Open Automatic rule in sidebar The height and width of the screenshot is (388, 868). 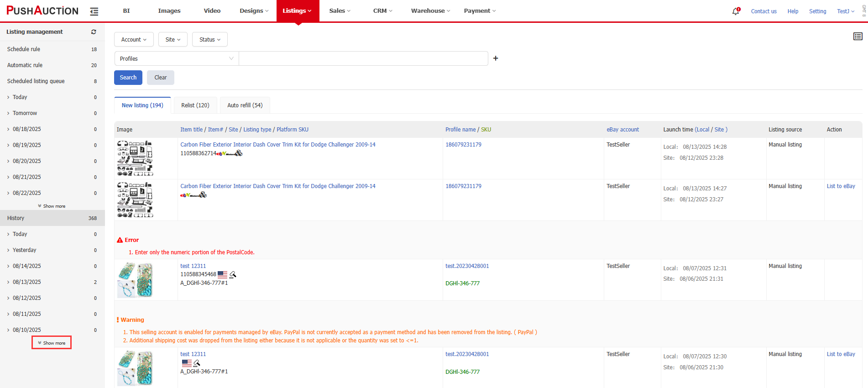click(25, 65)
